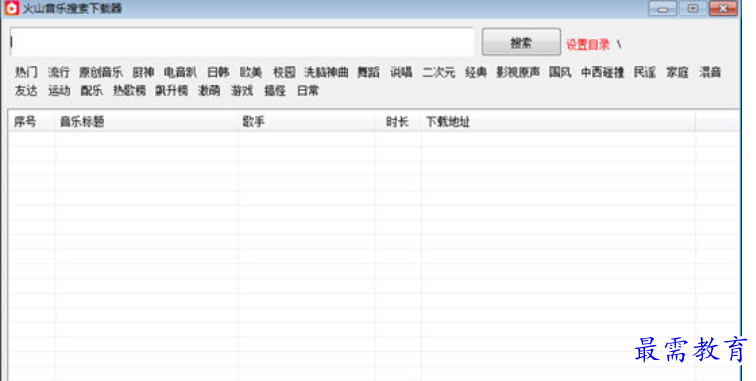The image size is (756, 381).
Task: Choose the 国风 category
Action: pos(560,72)
